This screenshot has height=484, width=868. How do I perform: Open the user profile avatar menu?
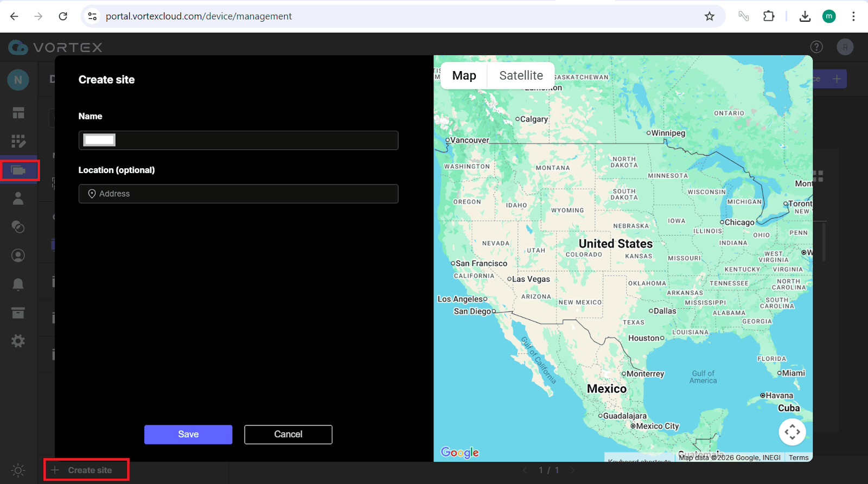pyautogui.click(x=845, y=47)
